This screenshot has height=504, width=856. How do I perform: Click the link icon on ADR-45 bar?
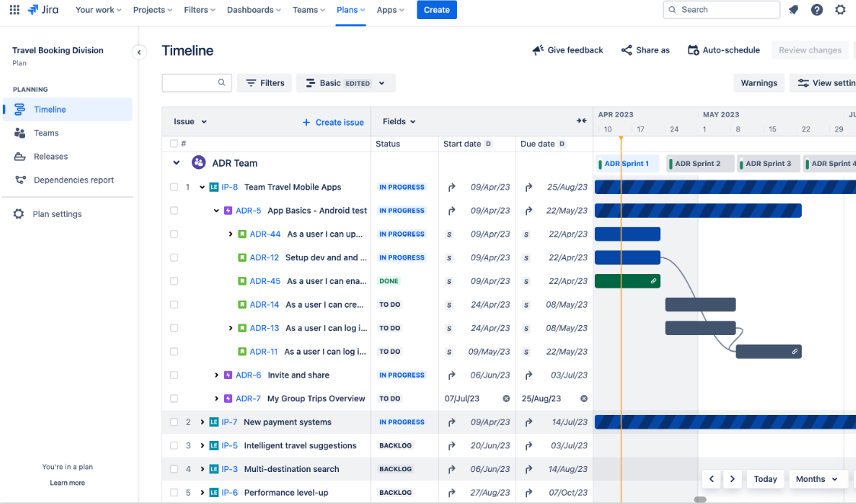tap(653, 281)
